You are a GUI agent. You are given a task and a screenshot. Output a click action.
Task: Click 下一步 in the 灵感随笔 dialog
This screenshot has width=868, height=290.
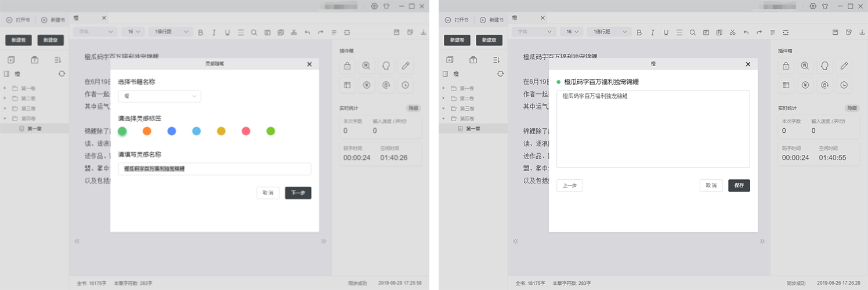coord(298,193)
